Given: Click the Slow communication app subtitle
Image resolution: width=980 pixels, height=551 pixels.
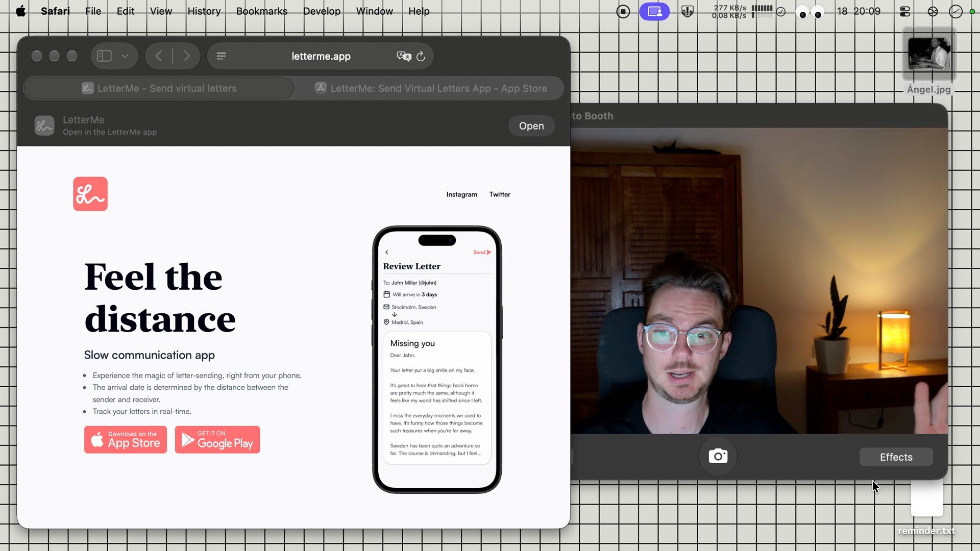Looking at the screenshot, I should pyautogui.click(x=150, y=355).
